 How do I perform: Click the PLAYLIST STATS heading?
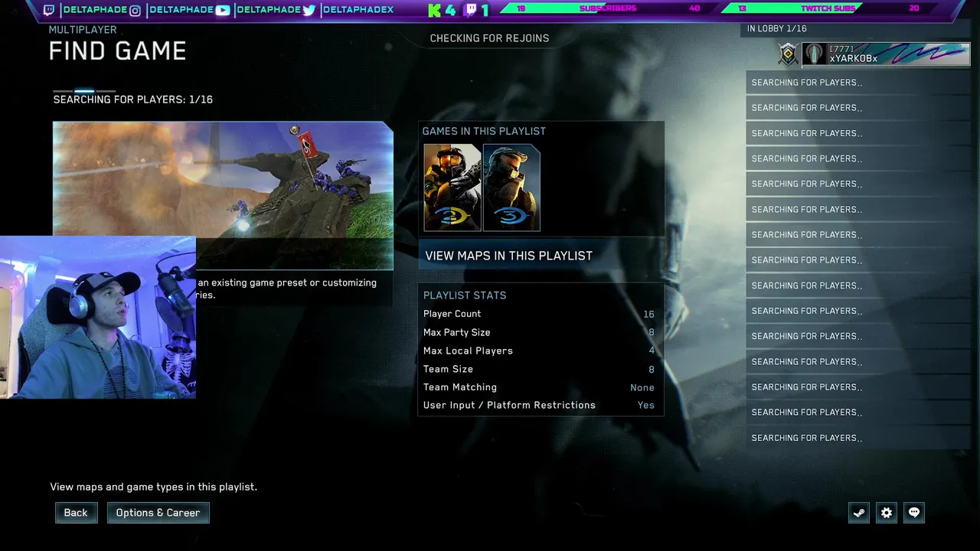pos(465,295)
